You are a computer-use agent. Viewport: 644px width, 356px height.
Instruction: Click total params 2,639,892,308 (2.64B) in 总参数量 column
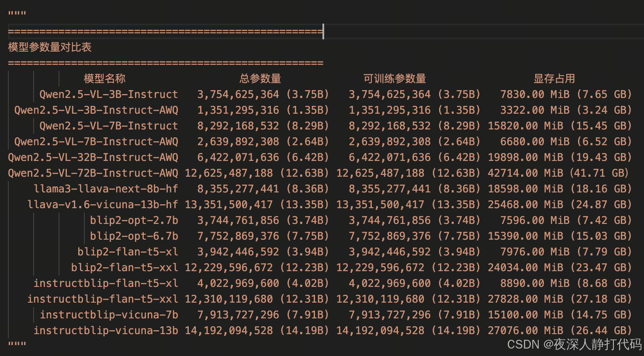pyautogui.click(x=263, y=142)
